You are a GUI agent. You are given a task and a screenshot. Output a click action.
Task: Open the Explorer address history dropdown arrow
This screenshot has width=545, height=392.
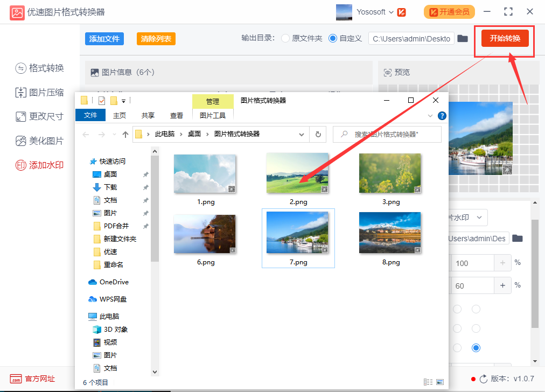302,134
